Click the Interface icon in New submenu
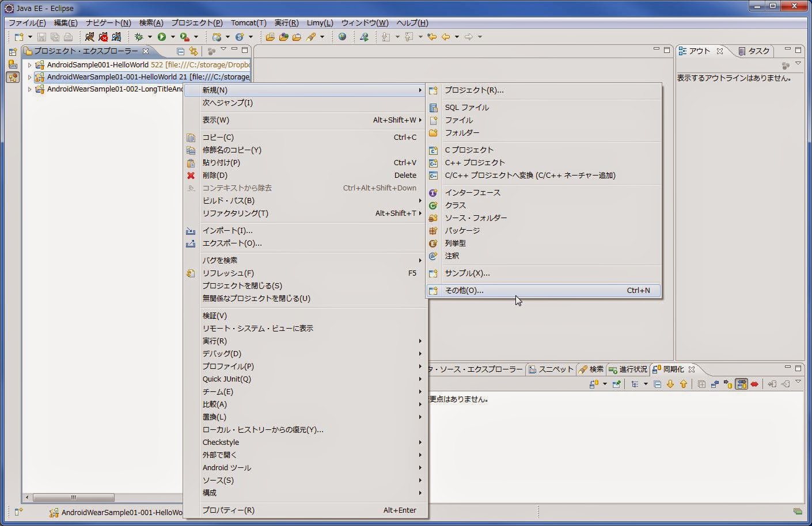The width and height of the screenshot is (812, 526). pyautogui.click(x=433, y=193)
